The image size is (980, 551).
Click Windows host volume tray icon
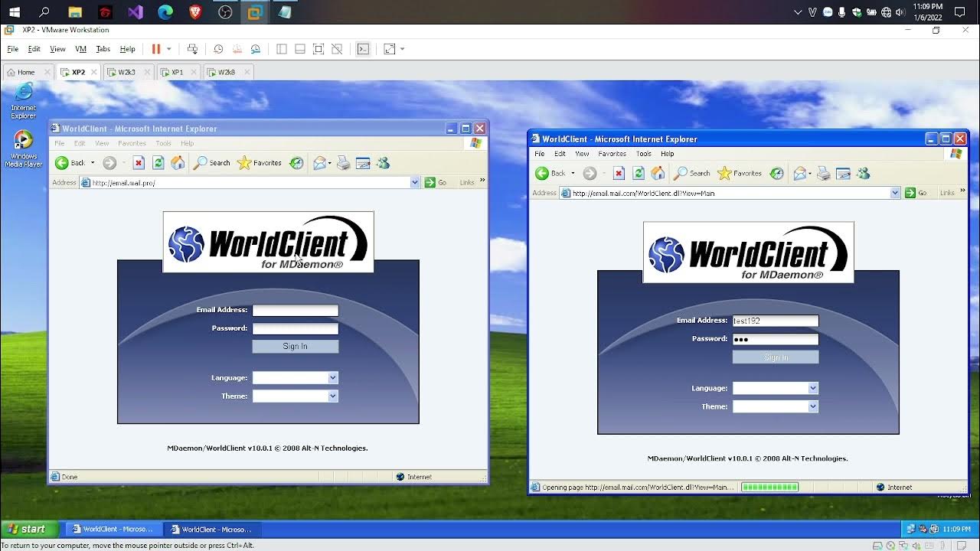click(900, 12)
